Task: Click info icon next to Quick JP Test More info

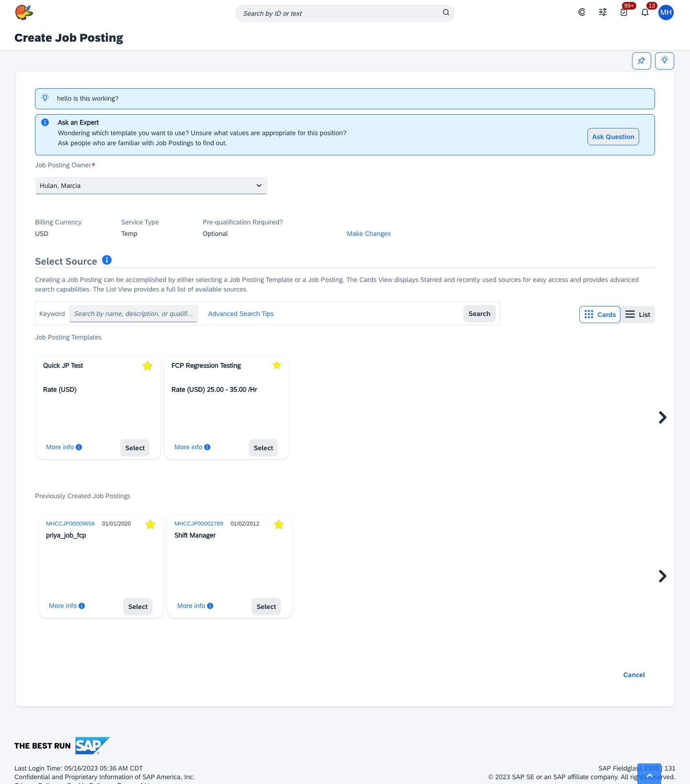Action: (79, 447)
